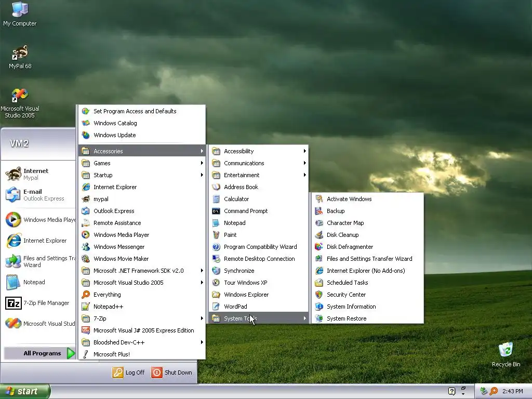
Task: Click the Shut Down button
Action: tap(171, 373)
